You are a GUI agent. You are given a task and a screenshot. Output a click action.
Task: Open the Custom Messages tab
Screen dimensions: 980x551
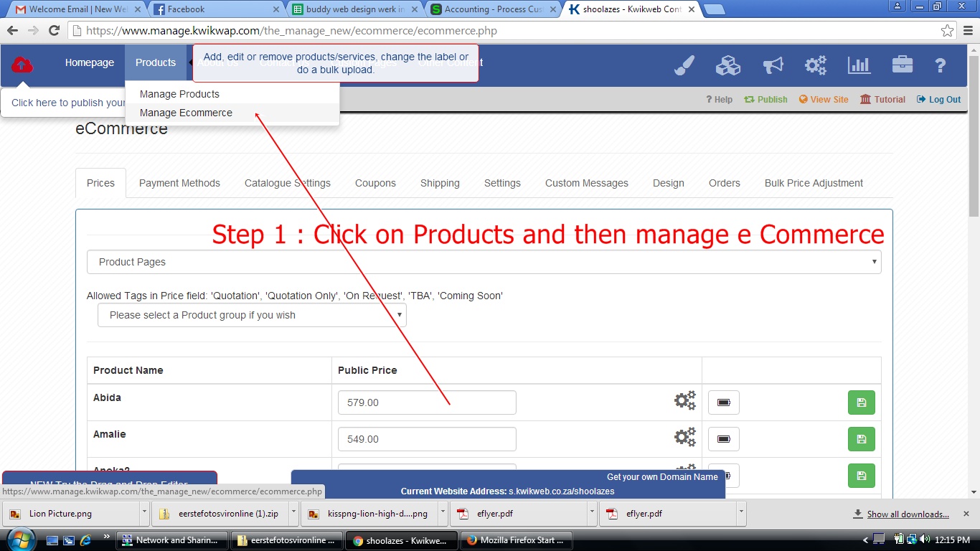pyautogui.click(x=587, y=183)
